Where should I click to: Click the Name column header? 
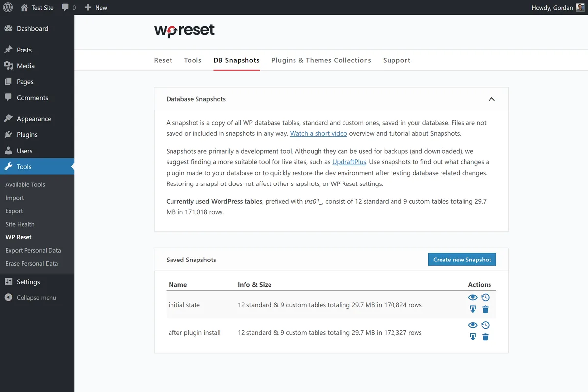(x=177, y=284)
